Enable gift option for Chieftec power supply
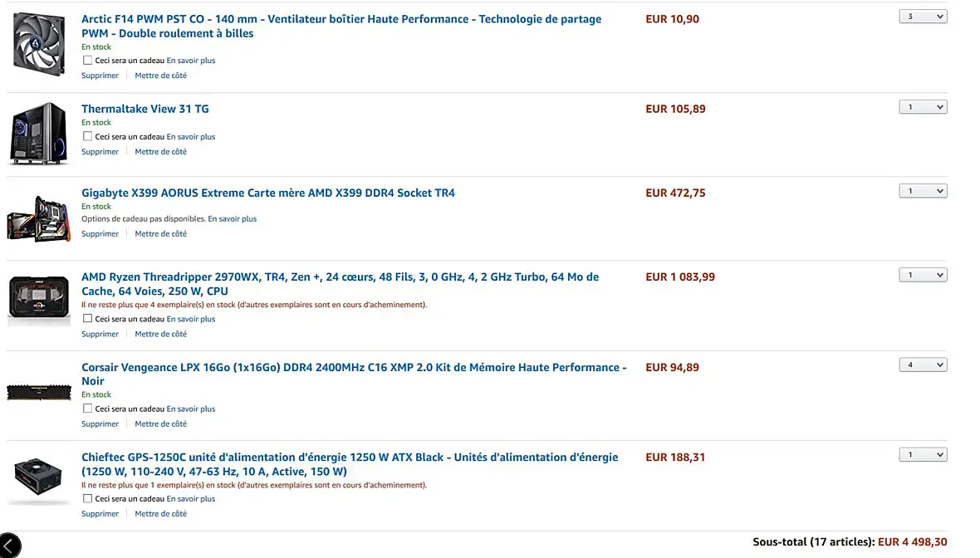The width and height of the screenshot is (980, 558). pyautogui.click(x=88, y=499)
